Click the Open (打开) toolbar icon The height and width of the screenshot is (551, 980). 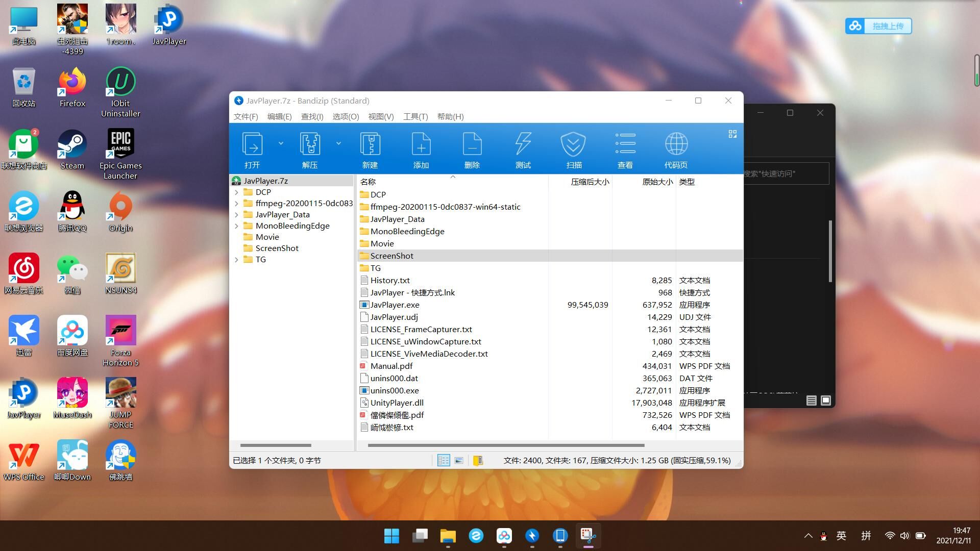(x=252, y=149)
